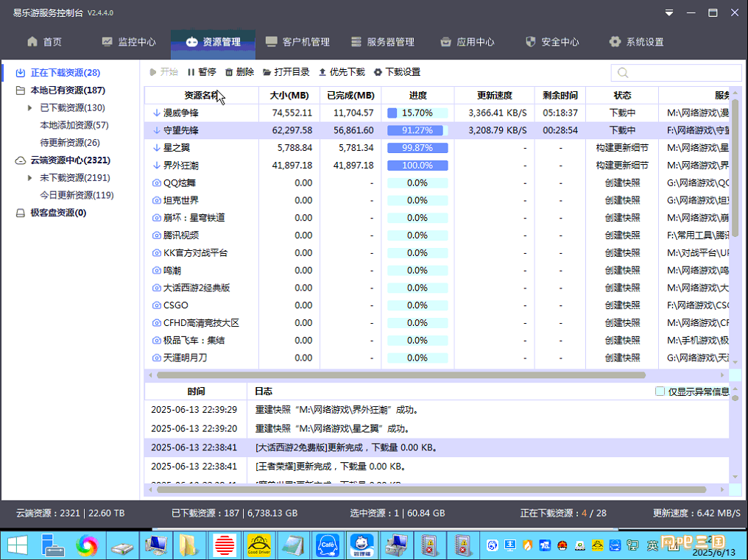748x560 pixels.
Task: Click the search input field
Action: [677, 73]
